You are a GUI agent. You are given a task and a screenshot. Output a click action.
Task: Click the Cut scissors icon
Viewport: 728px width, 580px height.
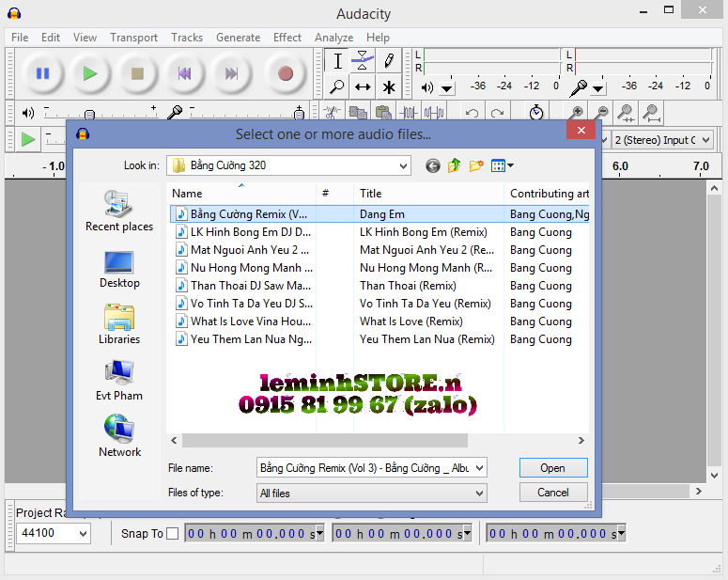click(332, 113)
